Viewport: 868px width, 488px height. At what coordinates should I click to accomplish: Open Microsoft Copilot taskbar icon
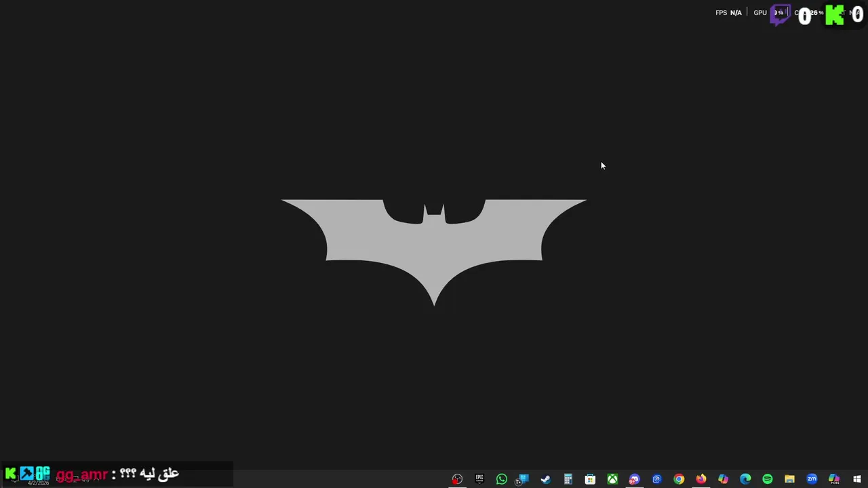723,479
